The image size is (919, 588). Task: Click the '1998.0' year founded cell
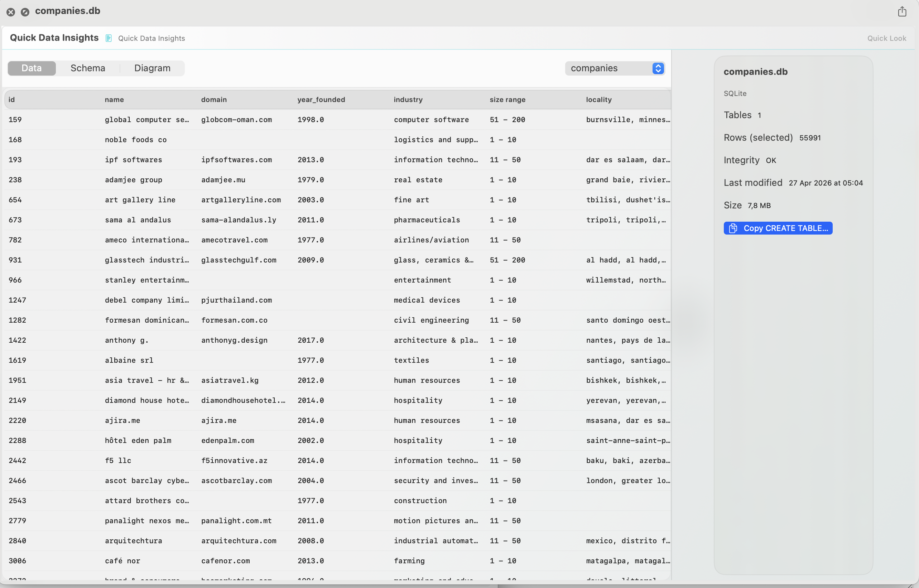tap(311, 120)
